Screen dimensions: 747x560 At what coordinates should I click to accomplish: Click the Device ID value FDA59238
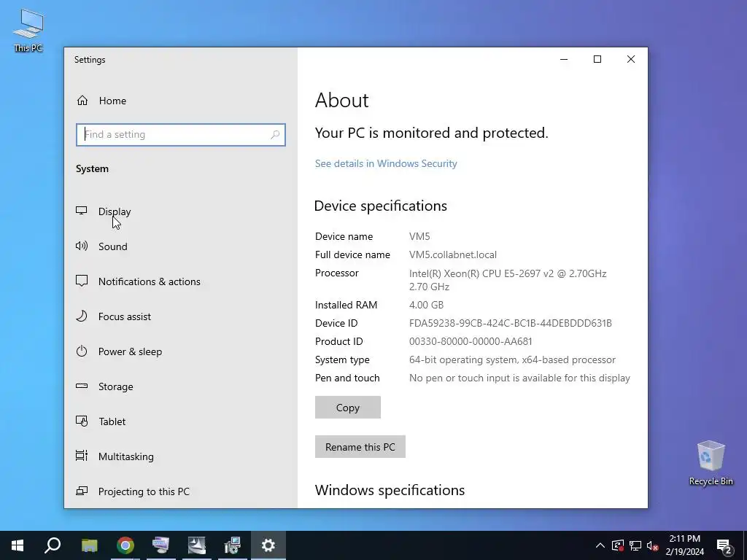pyautogui.click(x=510, y=323)
